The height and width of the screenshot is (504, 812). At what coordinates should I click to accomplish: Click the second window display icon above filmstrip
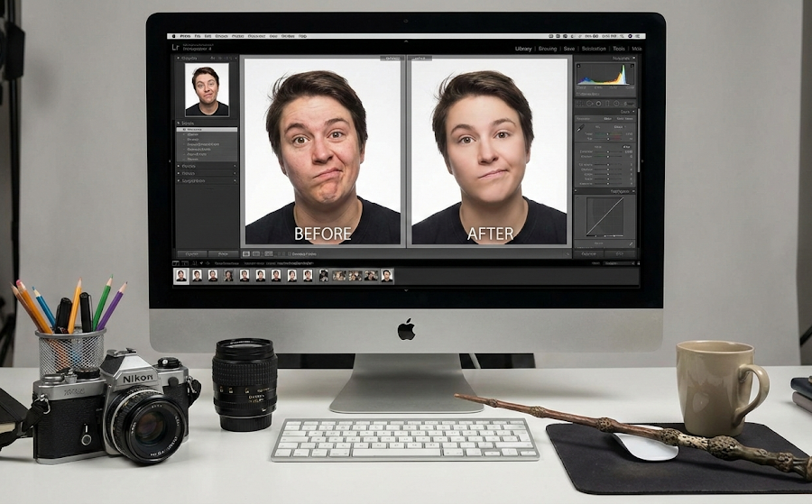pyautogui.click(x=185, y=263)
